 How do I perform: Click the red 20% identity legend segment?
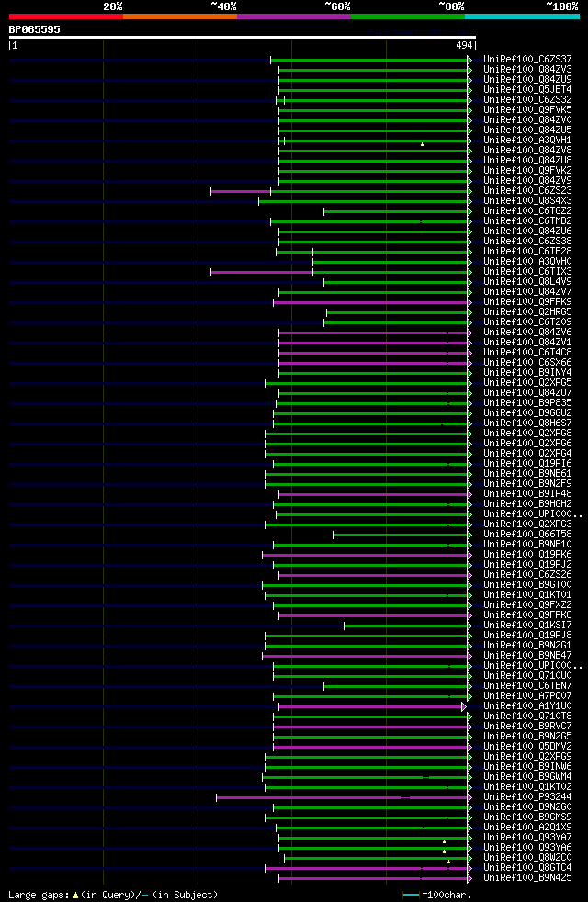(66, 17)
